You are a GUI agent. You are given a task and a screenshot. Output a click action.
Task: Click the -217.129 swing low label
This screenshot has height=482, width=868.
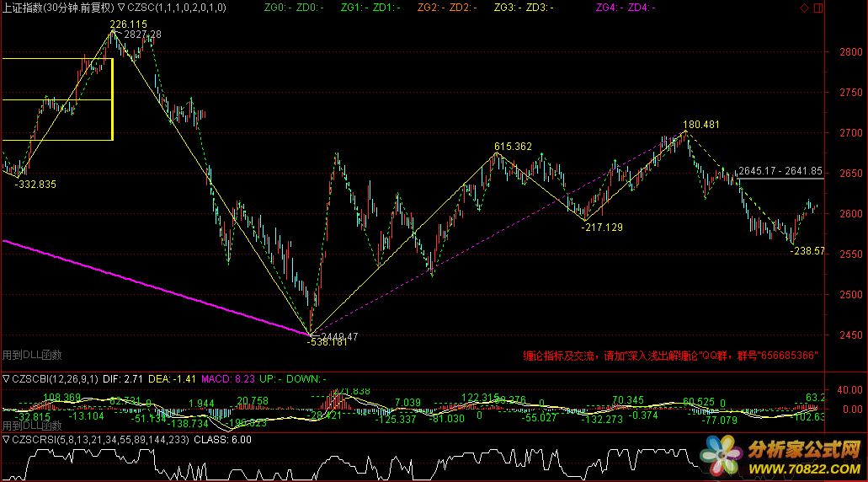click(602, 228)
